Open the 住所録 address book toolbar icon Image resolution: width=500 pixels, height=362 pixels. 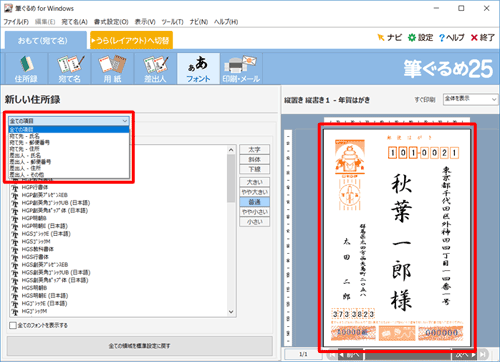click(26, 69)
